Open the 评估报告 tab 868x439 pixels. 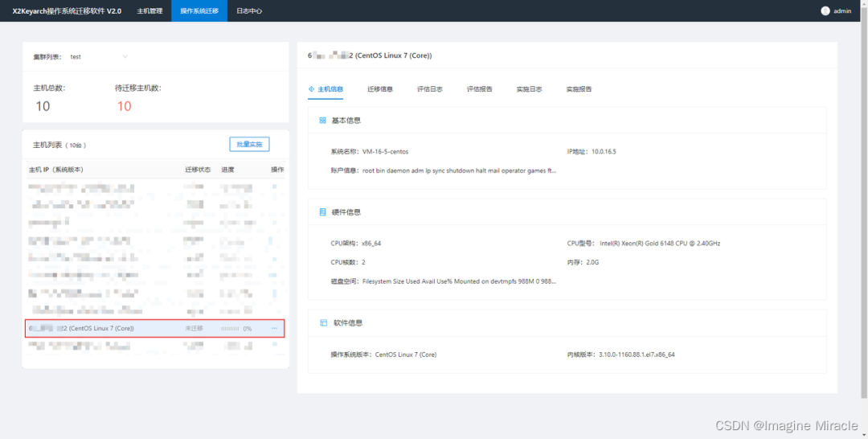480,89
